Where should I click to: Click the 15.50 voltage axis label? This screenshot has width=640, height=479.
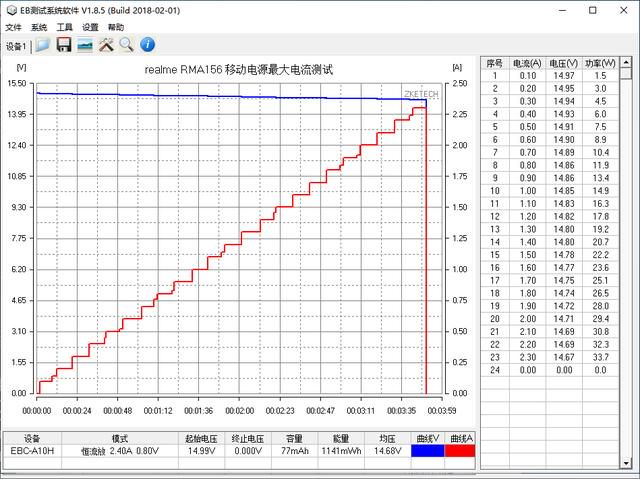click(16, 83)
